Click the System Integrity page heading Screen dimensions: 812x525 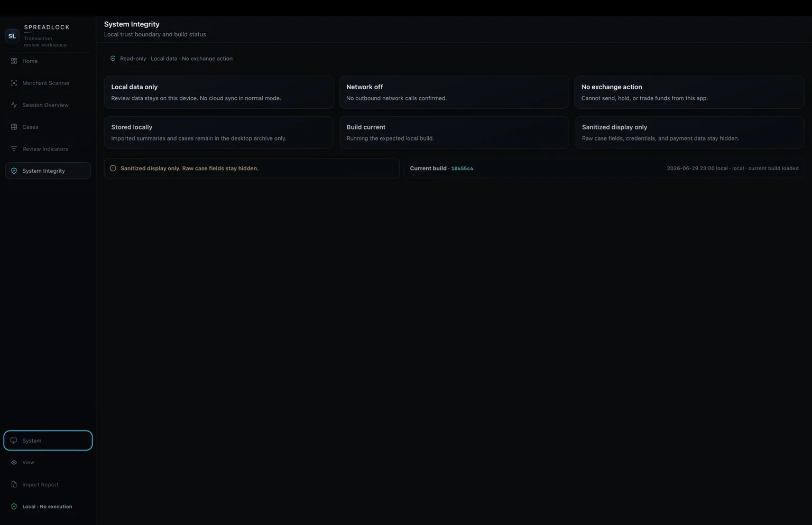132,24
